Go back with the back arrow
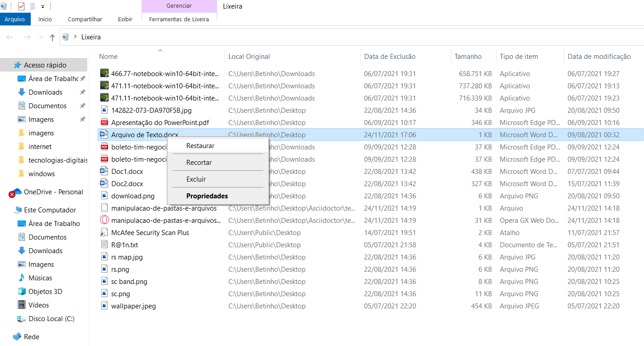This screenshot has width=644, height=346. point(10,37)
